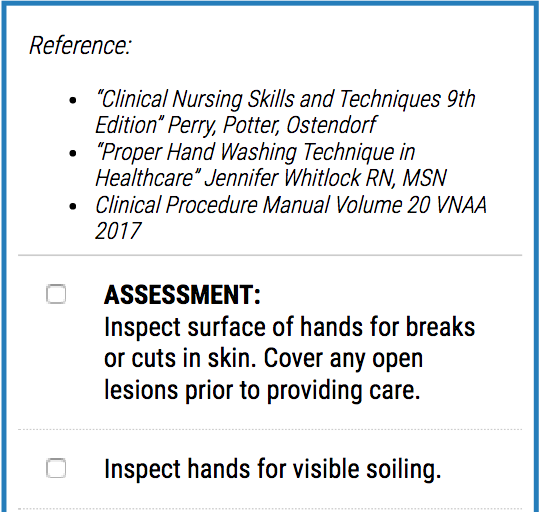The image size is (542, 512).
Task: Tick the 'Inspect hands for visible soiling' checkbox
Action: (x=56, y=468)
